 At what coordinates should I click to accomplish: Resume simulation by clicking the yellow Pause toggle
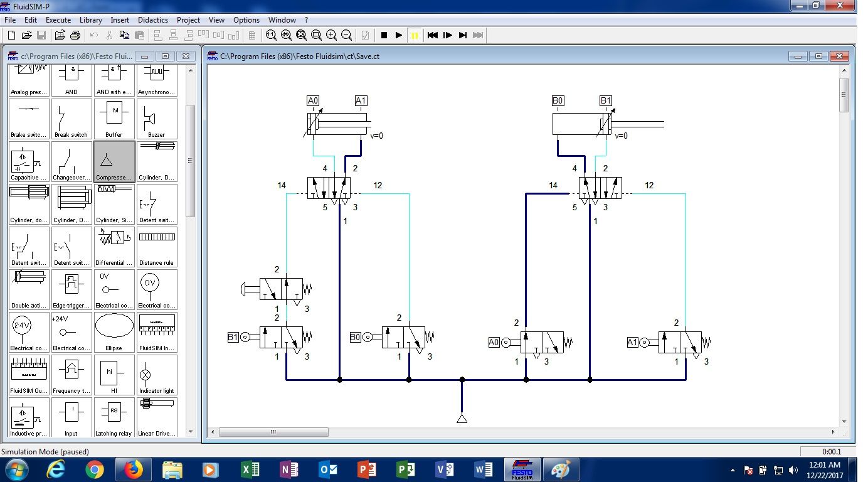point(415,35)
